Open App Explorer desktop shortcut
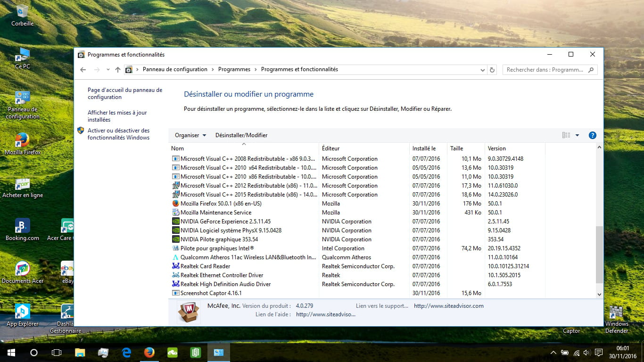The image size is (644, 362). (x=22, y=315)
